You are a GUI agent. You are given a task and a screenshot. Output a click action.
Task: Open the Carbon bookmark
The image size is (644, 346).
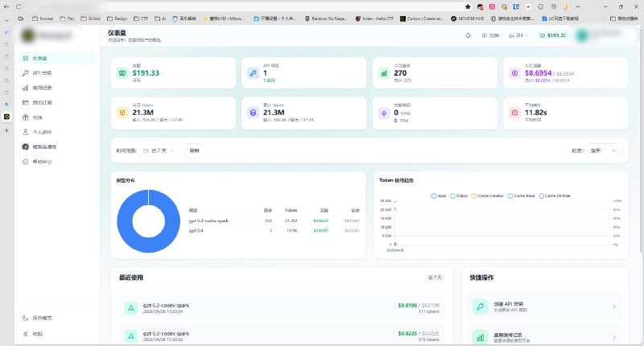(422, 19)
